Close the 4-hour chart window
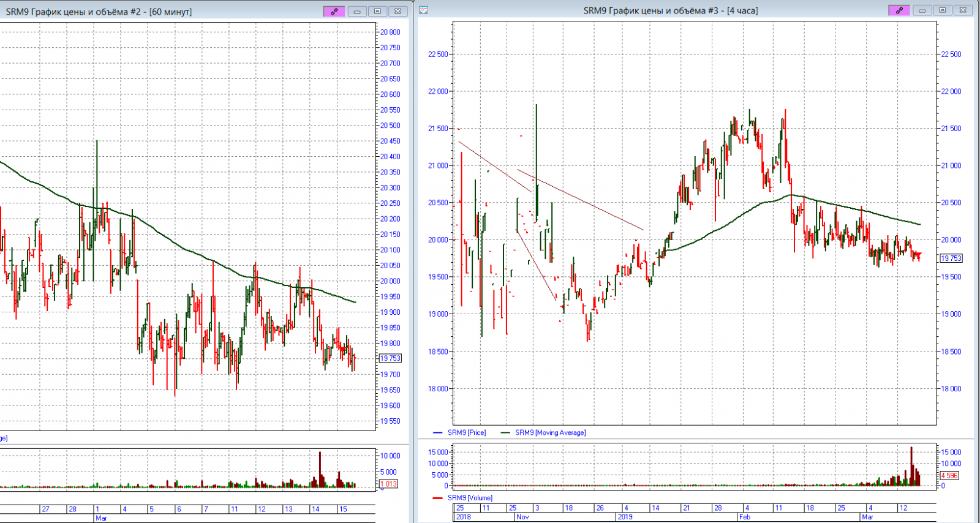The width and height of the screenshot is (980, 523). pos(963,10)
